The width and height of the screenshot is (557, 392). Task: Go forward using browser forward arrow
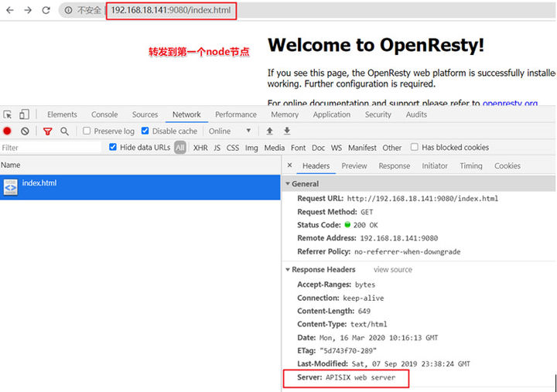[x=28, y=10]
